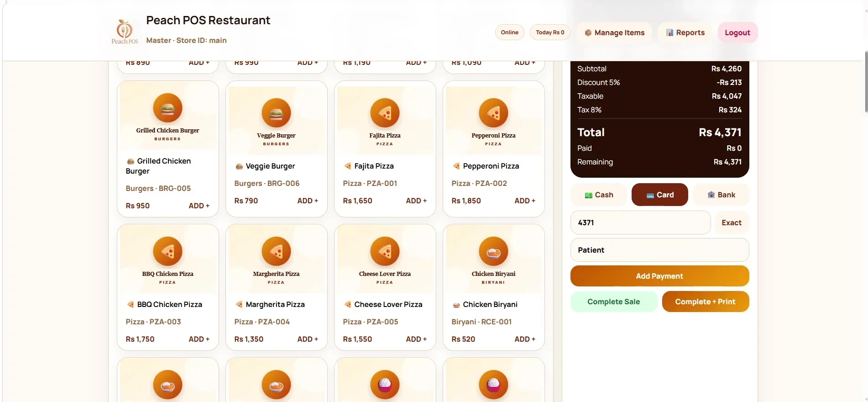868x402 pixels.
Task: Add Cheese Lover Pizza to order
Action: 416,339
